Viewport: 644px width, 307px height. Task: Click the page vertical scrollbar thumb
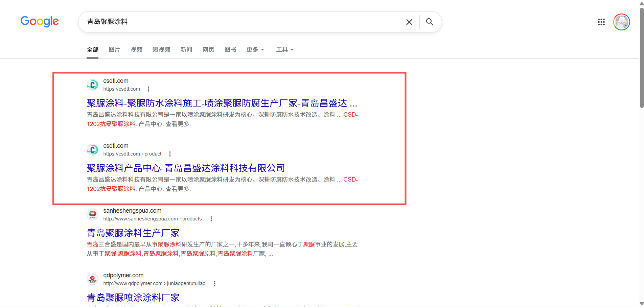tap(641, 57)
